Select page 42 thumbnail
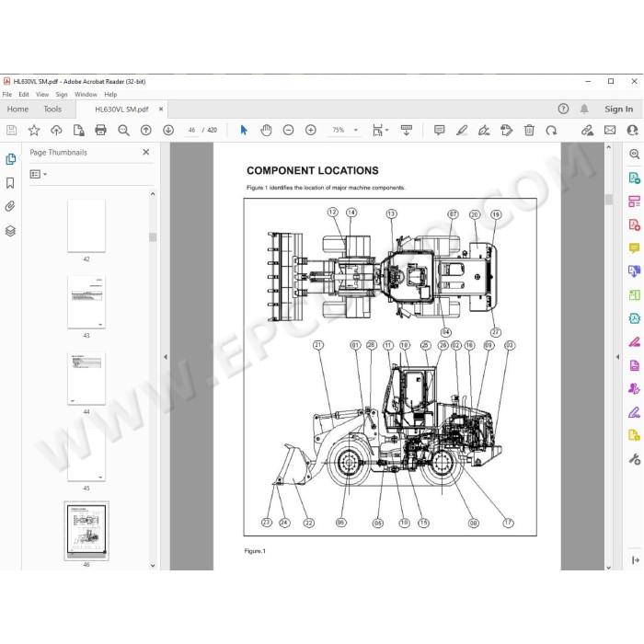 click(x=86, y=225)
